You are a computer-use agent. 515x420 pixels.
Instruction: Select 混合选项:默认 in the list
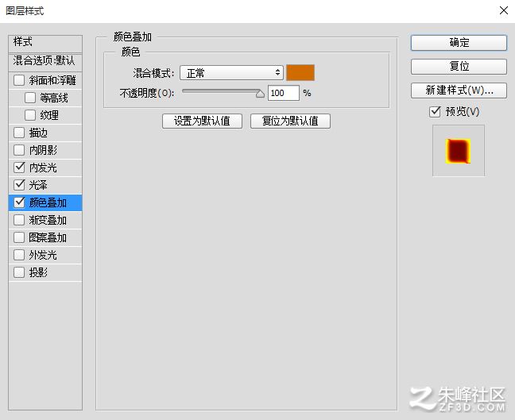pyautogui.click(x=45, y=62)
